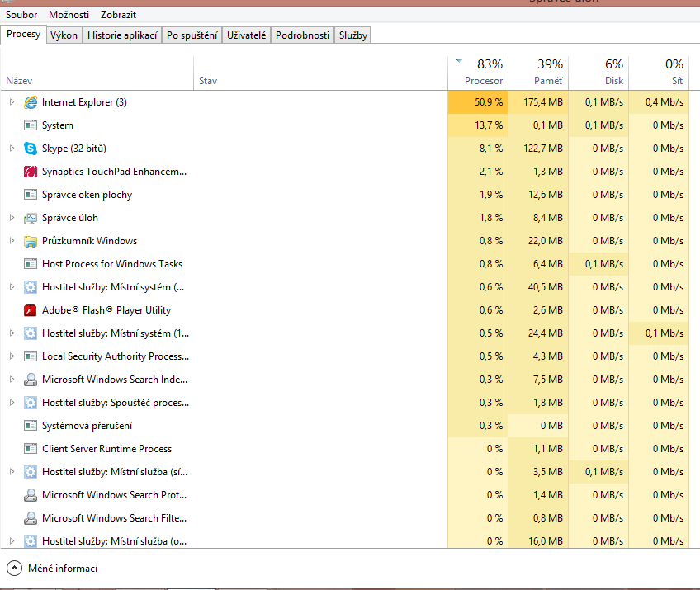Expand Hostitel služby: Místní služba (o... row
The width and height of the screenshot is (700, 590).
tap(12, 541)
